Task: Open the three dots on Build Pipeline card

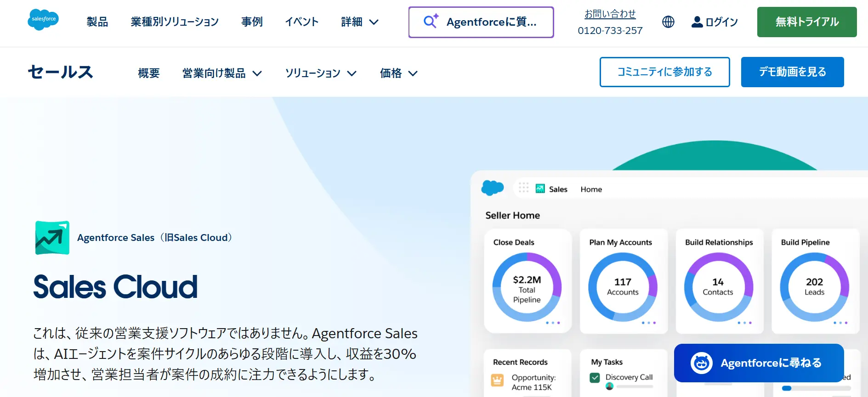Action: click(840, 323)
